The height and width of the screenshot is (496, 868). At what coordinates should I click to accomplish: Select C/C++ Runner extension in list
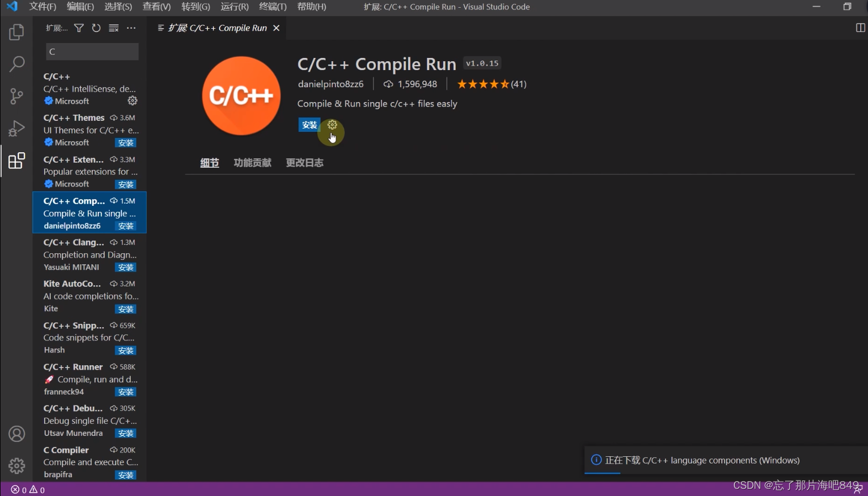[x=89, y=379]
